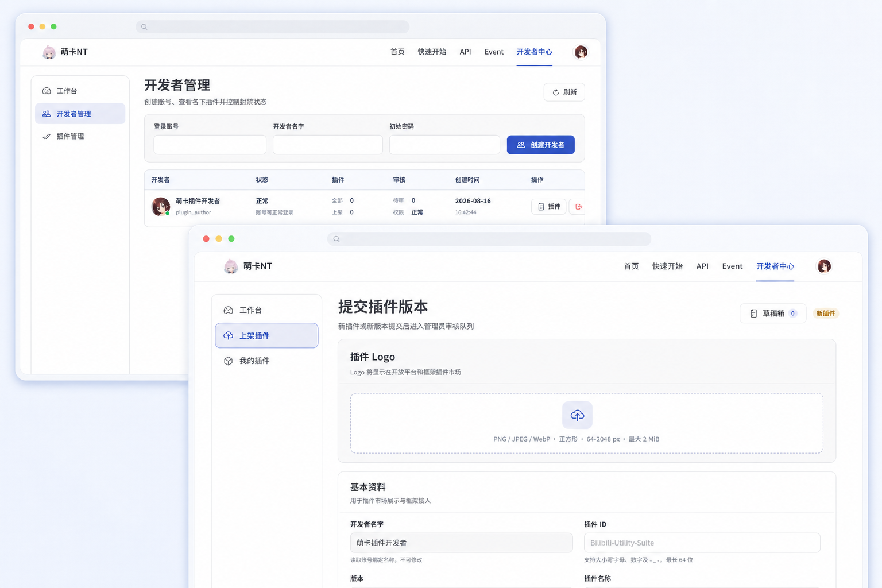
Task: Select 开发者中心 in the back window navbar
Action: pos(534,52)
